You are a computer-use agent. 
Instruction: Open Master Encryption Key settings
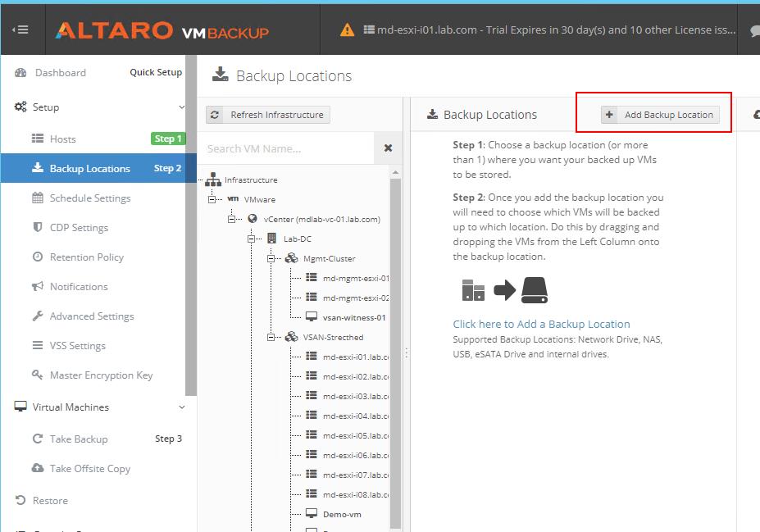click(x=101, y=375)
